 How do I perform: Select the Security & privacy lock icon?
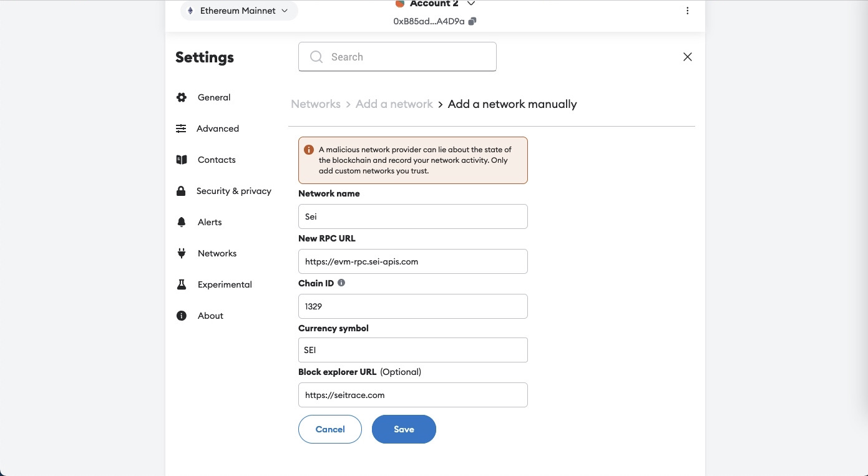tap(181, 191)
